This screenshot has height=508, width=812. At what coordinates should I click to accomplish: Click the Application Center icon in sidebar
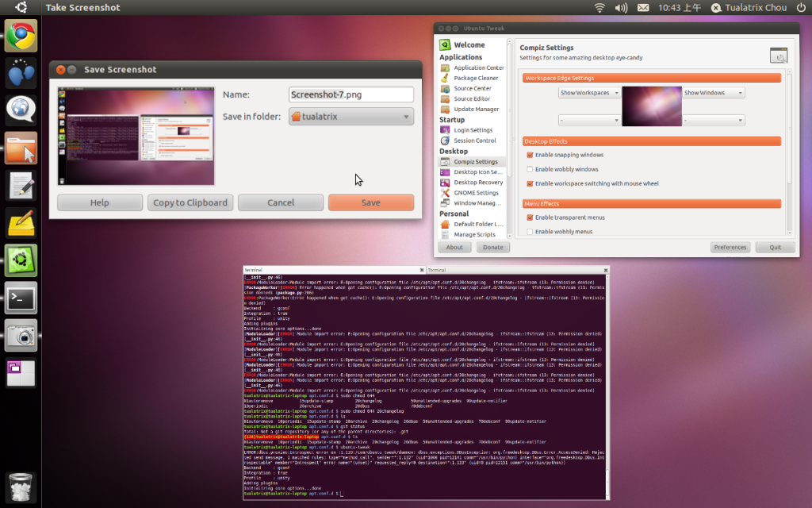[x=445, y=68]
